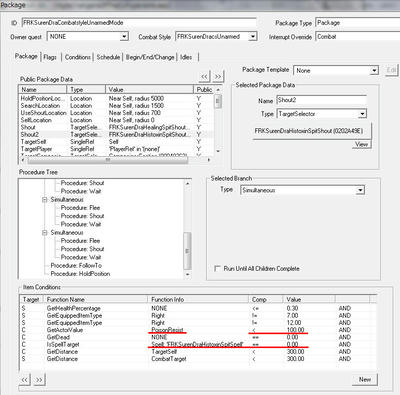Select the Shout data row
This screenshot has width=400, height=395.
116,127
